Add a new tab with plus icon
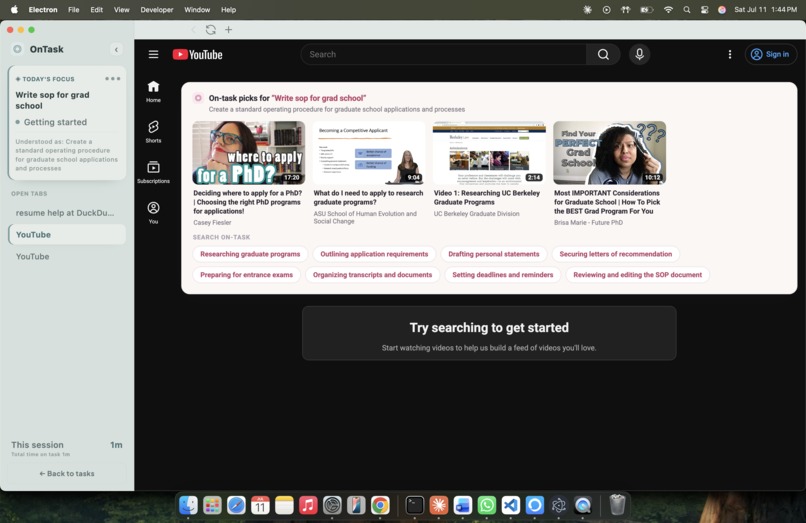The height and width of the screenshot is (523, 806). click(228, 30)
